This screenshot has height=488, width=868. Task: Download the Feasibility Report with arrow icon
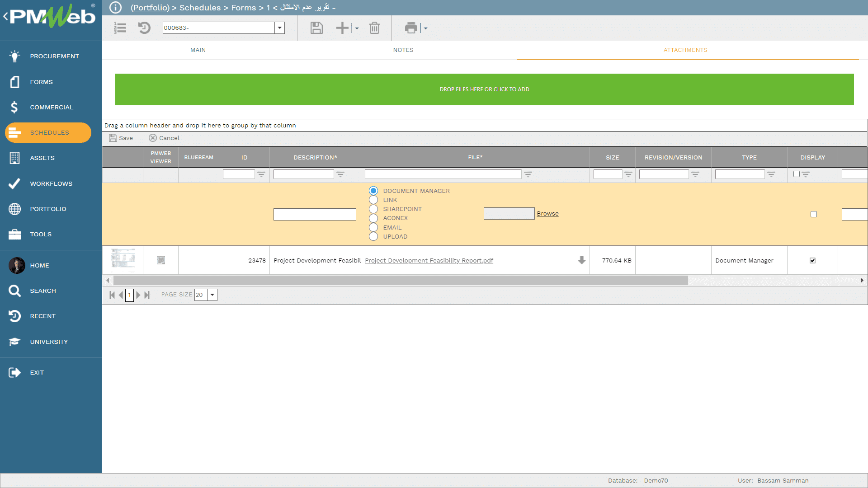[x=582, y=260]
